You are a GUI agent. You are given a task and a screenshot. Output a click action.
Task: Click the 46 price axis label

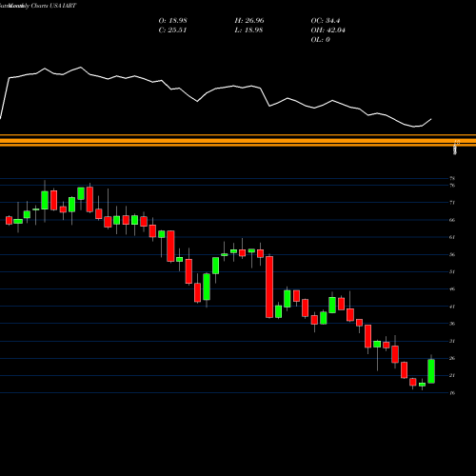452,289
